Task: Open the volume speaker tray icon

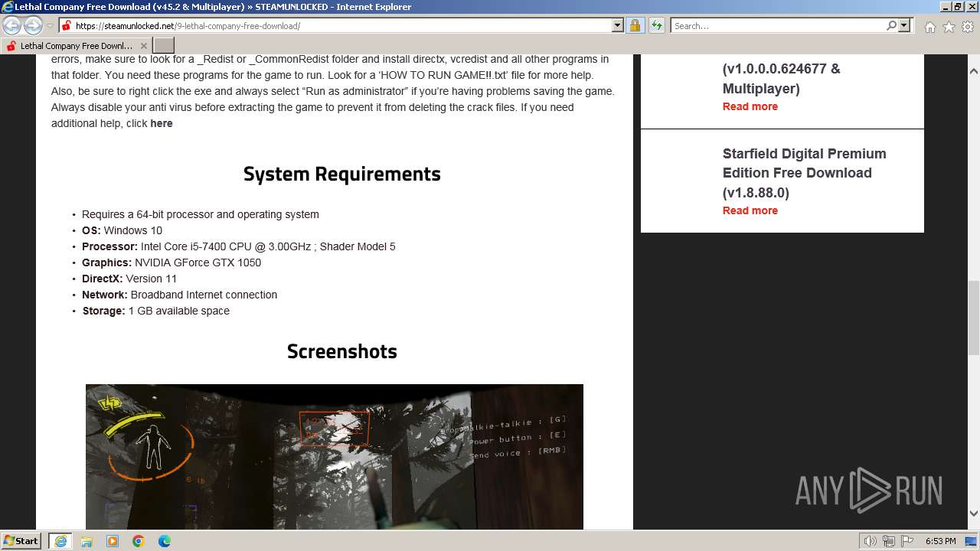Action: (871, 541)
